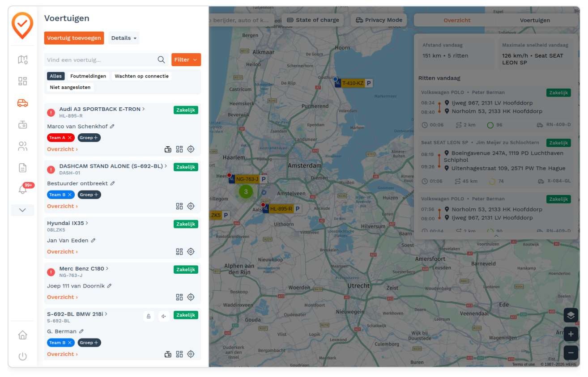Locate Merc Benz C180 on map
This screenshot has width=588, height=377.
tap(191, 297)
